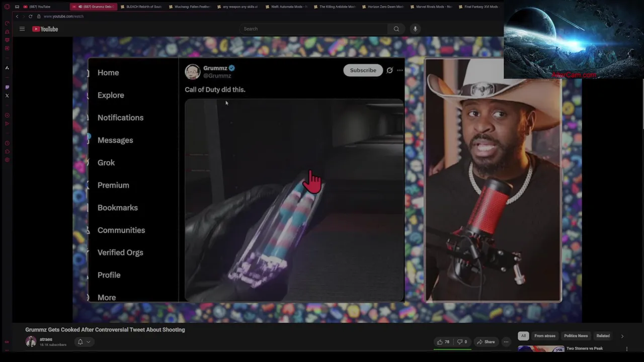Open sidebar Settings gear icon
Screen dimensions: 644x362
tap(7, 160)
